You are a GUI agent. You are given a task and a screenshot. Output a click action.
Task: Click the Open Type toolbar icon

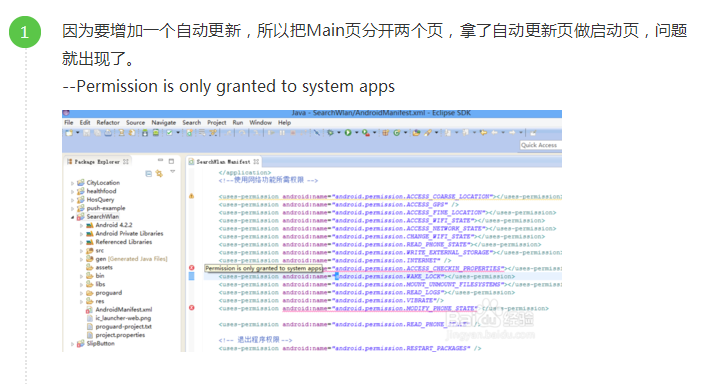[x=416, y=132]
